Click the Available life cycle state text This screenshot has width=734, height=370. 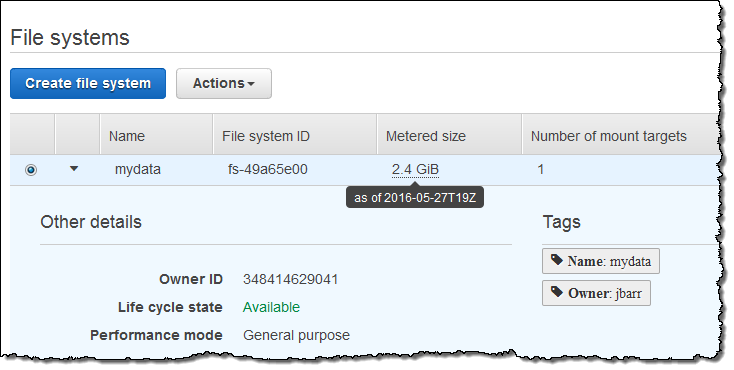click(x=272, y=307)
